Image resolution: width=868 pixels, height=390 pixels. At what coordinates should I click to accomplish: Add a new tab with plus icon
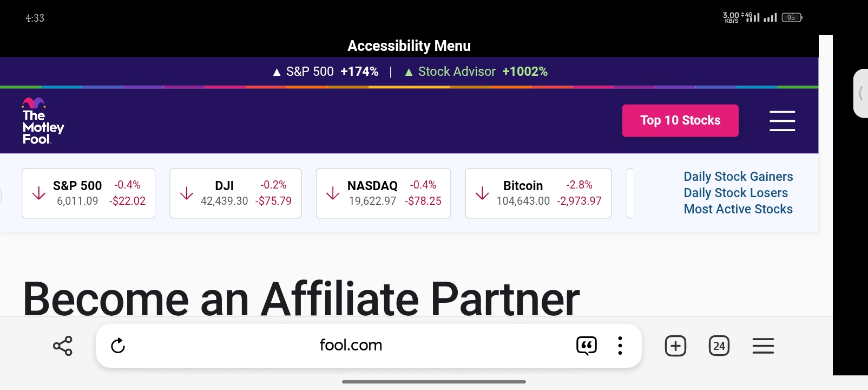[675, 346]
